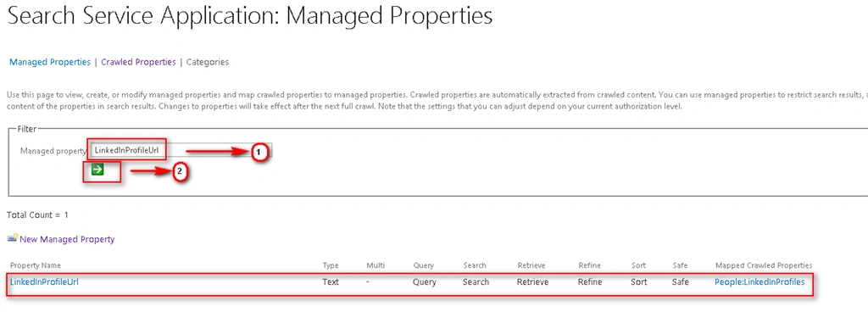The width and height of the screenshot is (868, 312).
Task: Click the green arrow filter button
Action: point(97,170)
